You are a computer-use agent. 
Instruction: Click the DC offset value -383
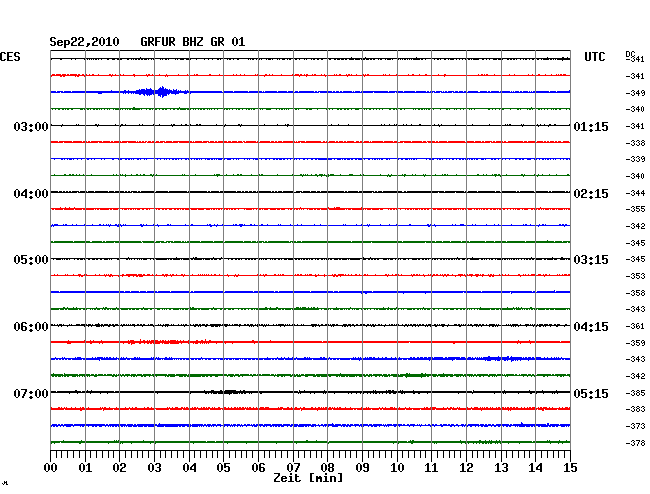(635, 409)
